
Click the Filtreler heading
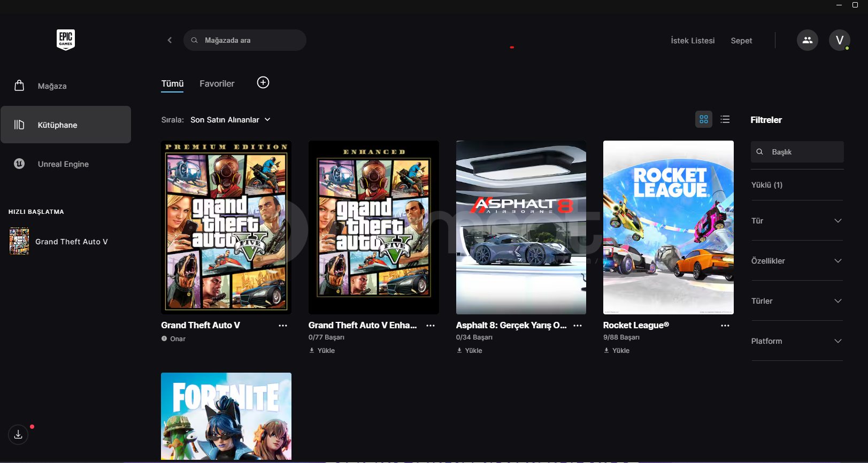(766, 120)
